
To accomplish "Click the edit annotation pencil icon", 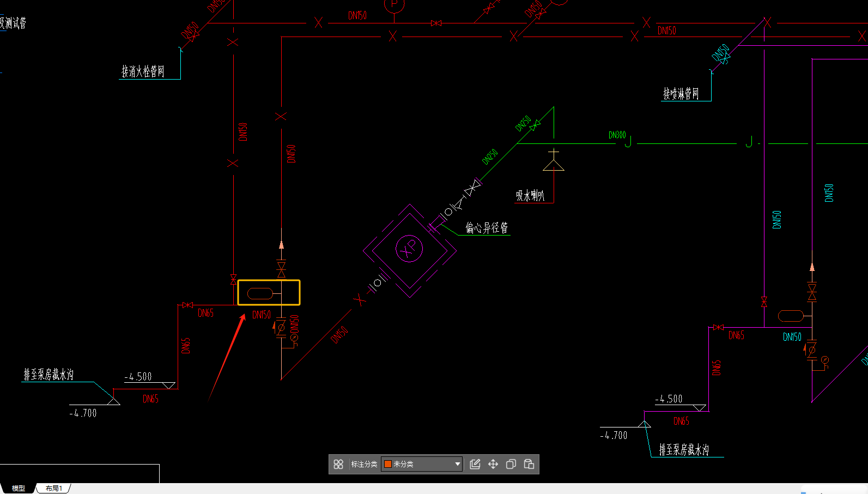I will click(x=475, y=464).
